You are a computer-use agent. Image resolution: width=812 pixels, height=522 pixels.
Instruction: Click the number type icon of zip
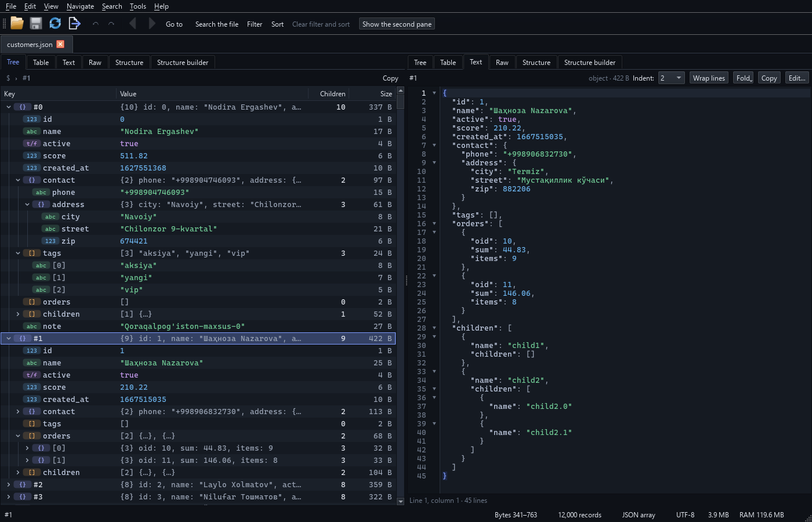pos(50,241)
